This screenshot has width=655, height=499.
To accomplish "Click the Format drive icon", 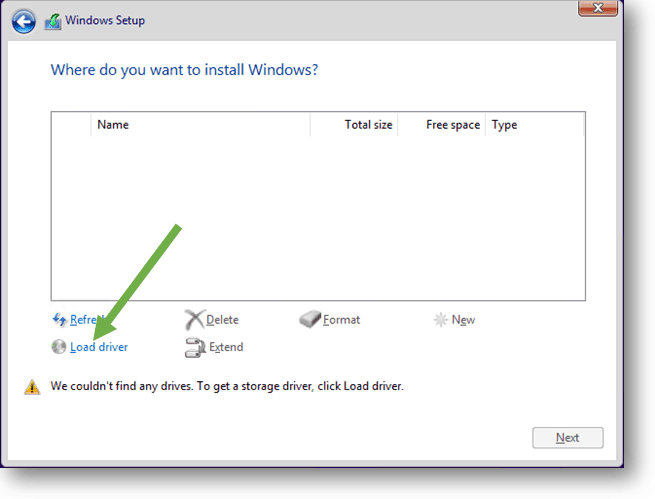I will click(x=310, y=319).
